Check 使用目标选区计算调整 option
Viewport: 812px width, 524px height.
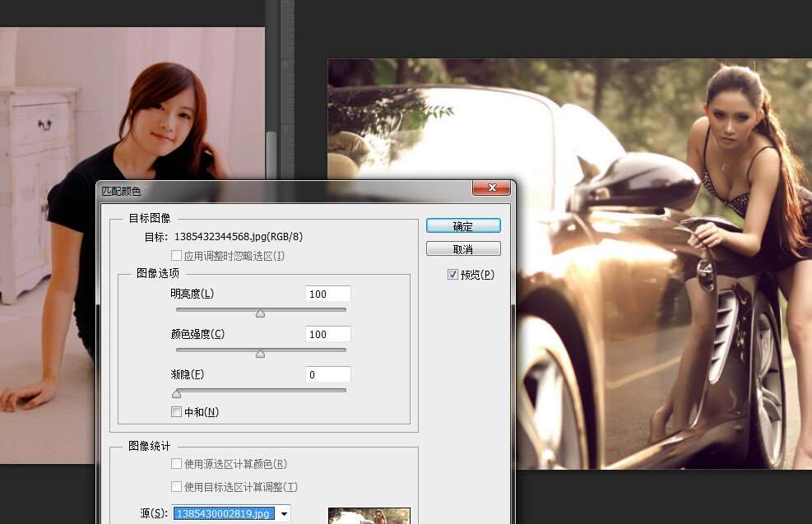[176, 487]
